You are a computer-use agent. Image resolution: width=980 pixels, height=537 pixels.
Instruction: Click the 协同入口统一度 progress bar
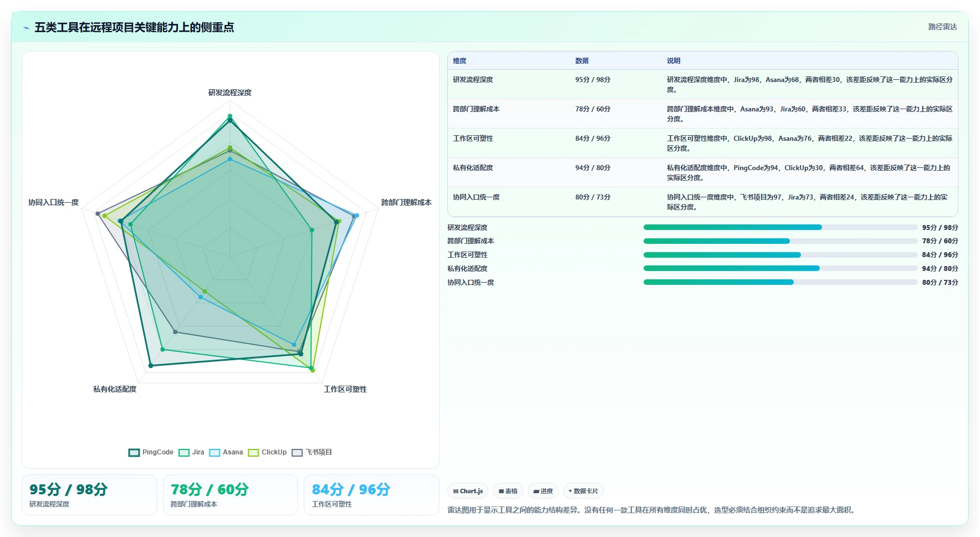coord(780,282)
